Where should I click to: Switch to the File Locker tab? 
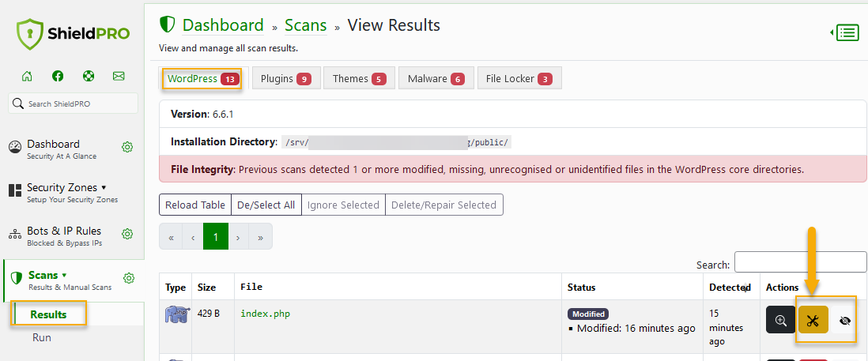tap(519, 78)
